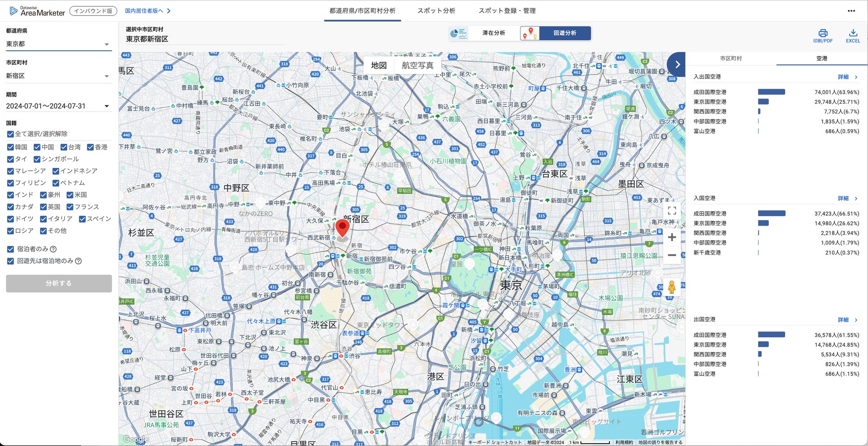The height and width of the screenshot is (446, 868).
Task: Open the 市区町村 dropdown showing 新宿区
Action: click(x=58, y=76)
